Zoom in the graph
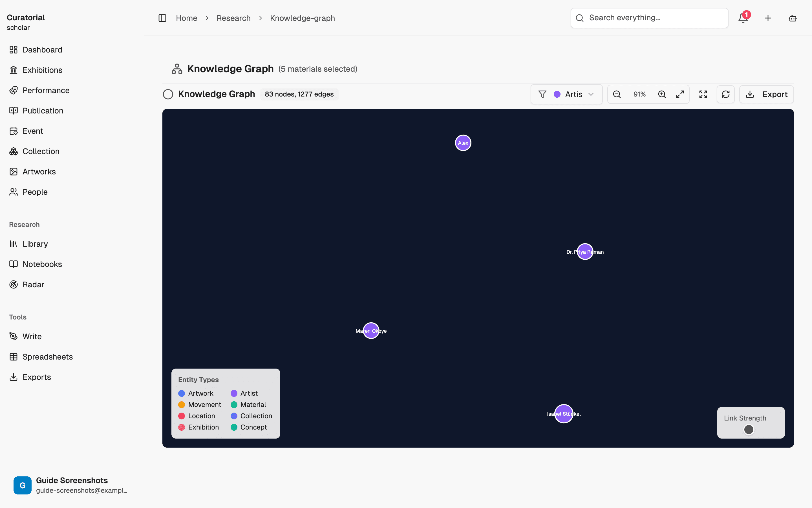 point(662,95)
